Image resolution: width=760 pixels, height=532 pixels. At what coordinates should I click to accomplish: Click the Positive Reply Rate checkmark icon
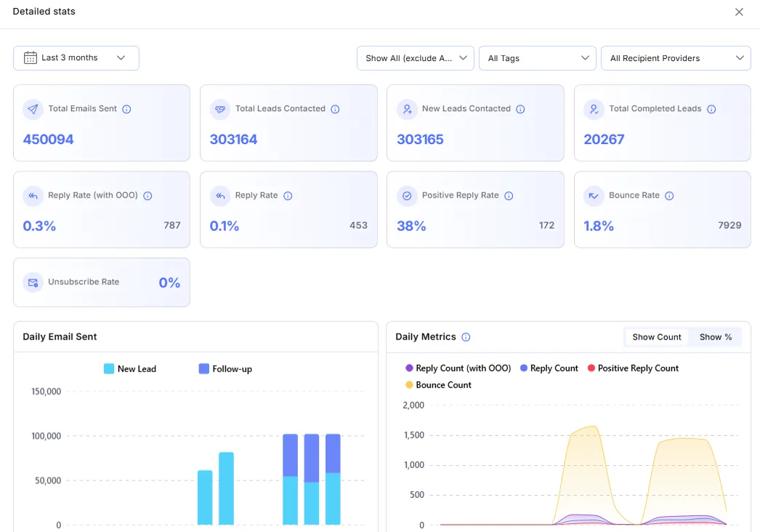tap(407, 196)
